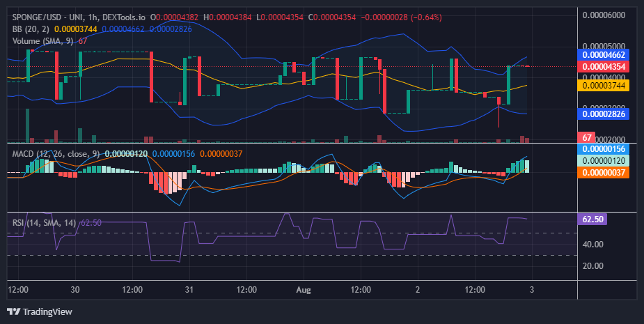Click the 0.00006000 price scale value

(x=604, y=15)
